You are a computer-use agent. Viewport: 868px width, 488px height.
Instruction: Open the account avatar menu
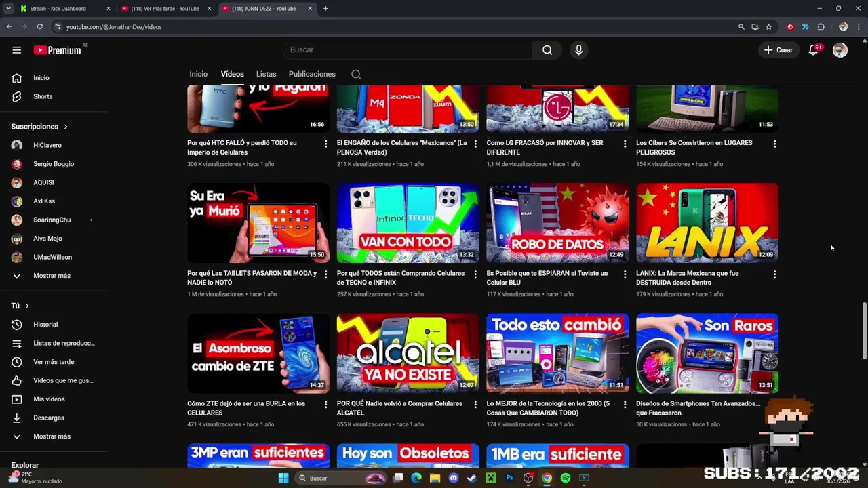click(x=840, y=50)
